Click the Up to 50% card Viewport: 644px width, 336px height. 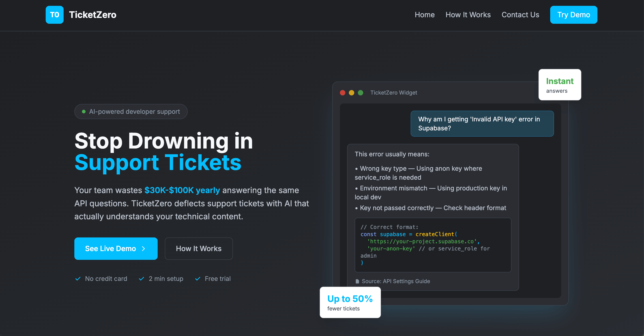coord(350,302)
